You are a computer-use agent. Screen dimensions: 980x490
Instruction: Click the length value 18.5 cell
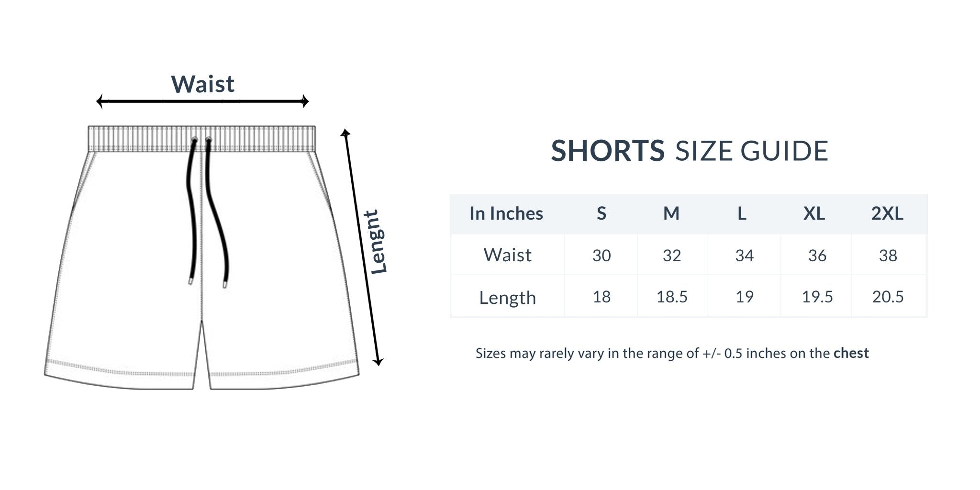[672, 297]
